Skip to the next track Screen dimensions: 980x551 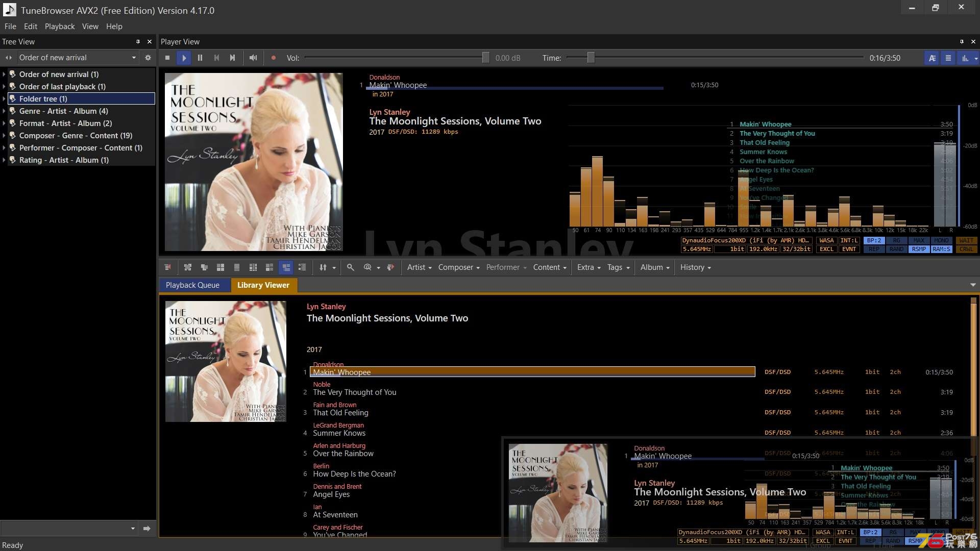233,58
